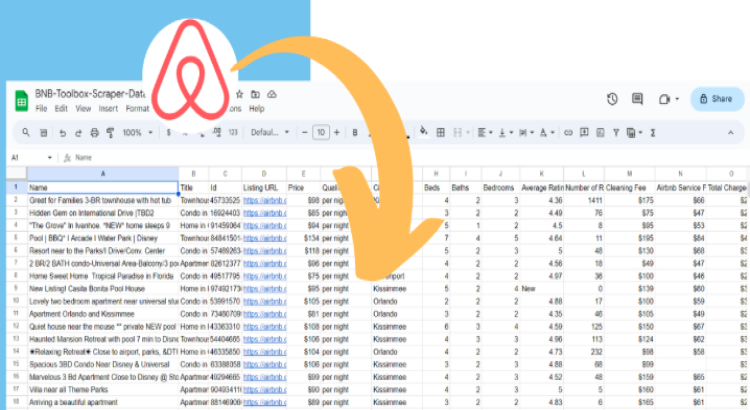Rename the BNB-Toolbox-Scraper title
750x410 pixels.
pos(89,94)
